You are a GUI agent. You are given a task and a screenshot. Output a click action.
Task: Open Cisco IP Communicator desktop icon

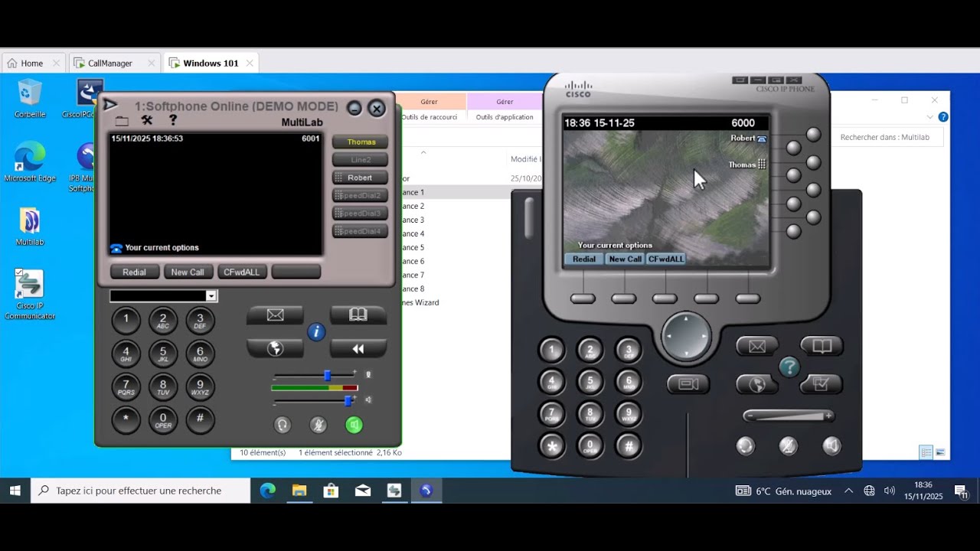[30, 295]
